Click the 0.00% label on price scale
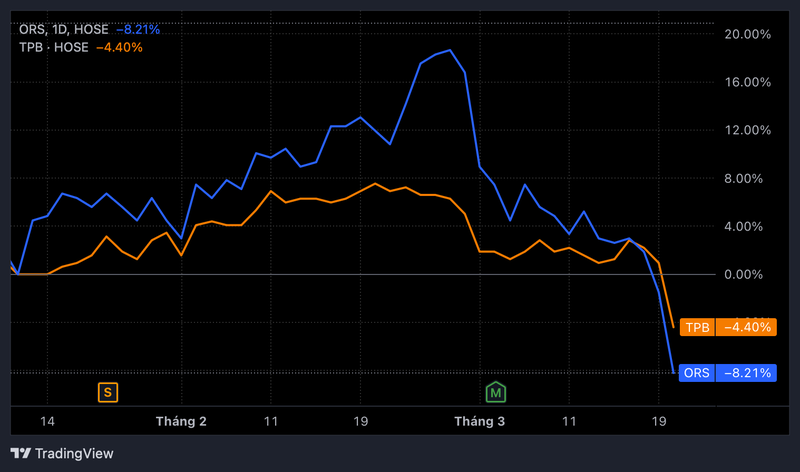Viewport: 800px width, 472px height. 751,274
